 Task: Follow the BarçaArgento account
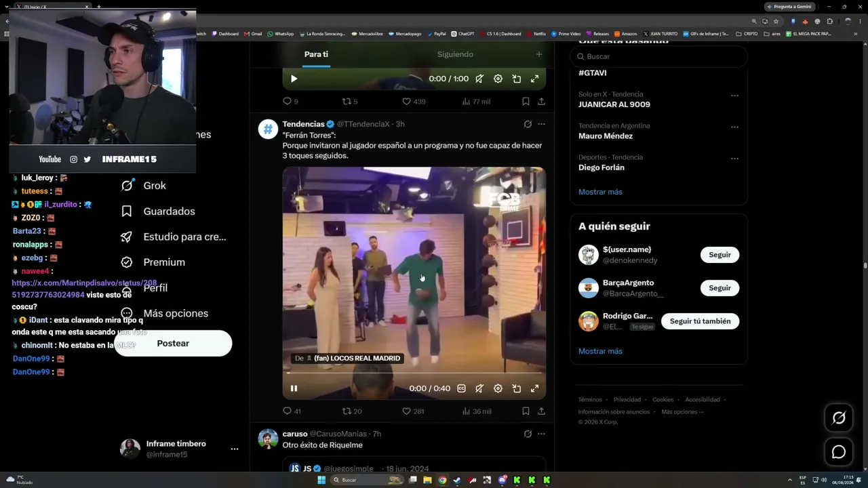pos(719,288)
